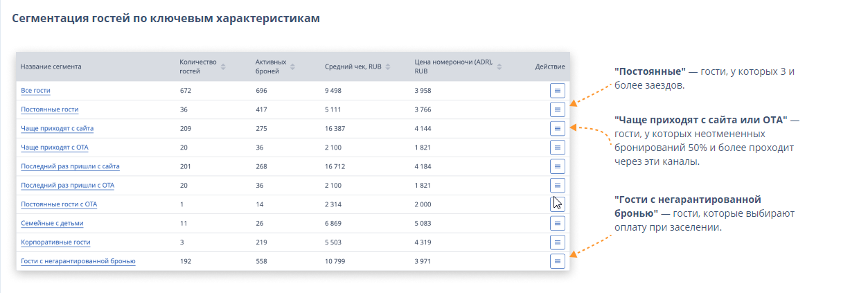Click guest count 192
The image size is (868, 293).
pyautogui.click(x=185, y=261)
